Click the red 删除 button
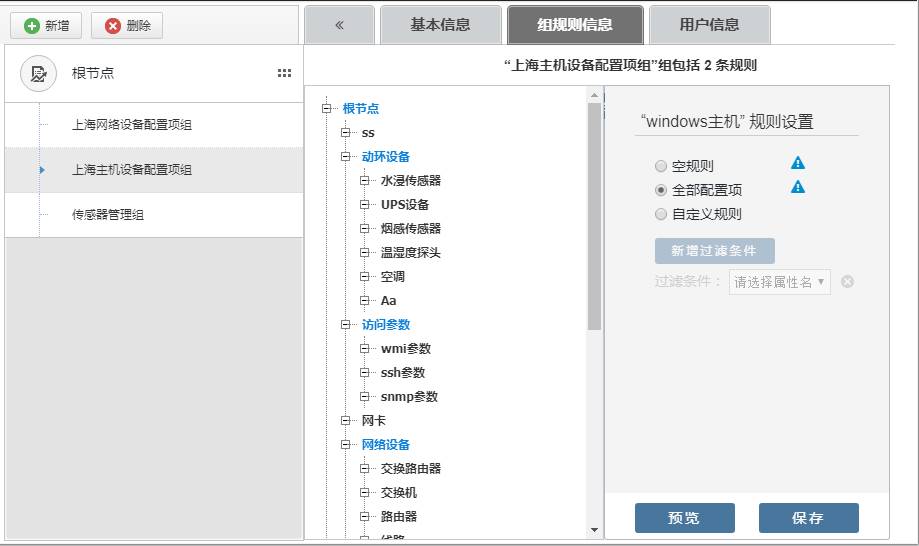This screenshot has height=546, width=919. pos(127,26)
